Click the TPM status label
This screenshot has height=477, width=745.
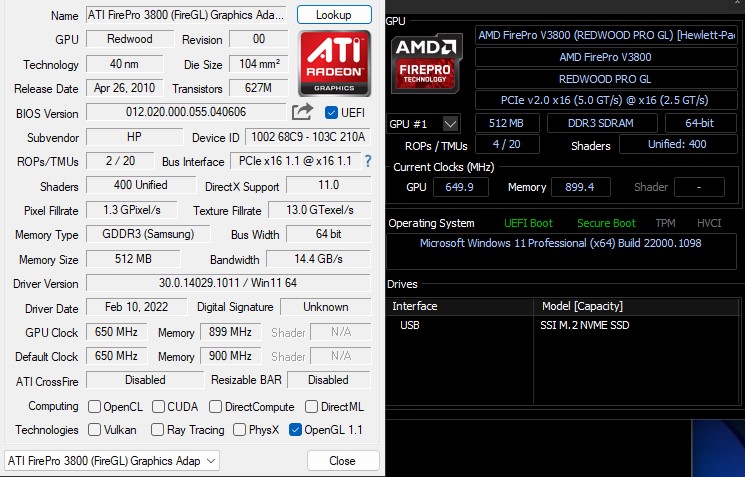click(x=665, y=223)
